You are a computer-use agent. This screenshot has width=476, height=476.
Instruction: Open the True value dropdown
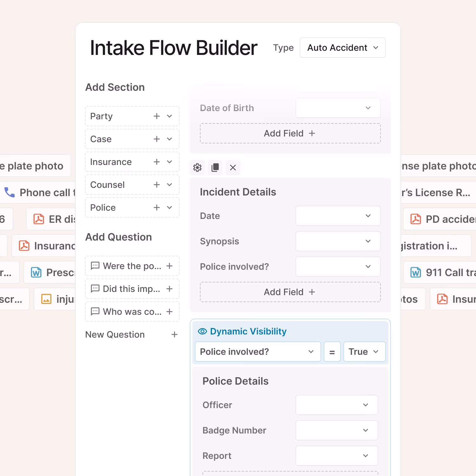pyautogui.click(x=365, y=352)
